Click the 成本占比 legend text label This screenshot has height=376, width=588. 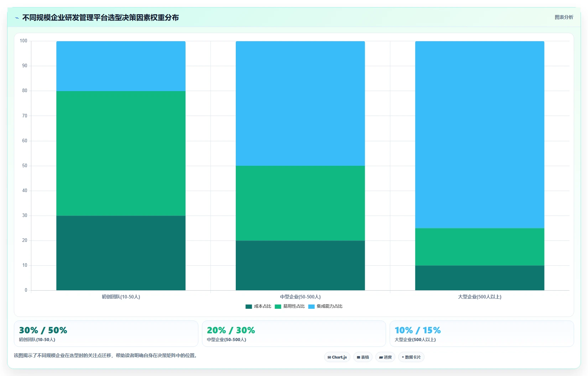[x=262, y=306]
